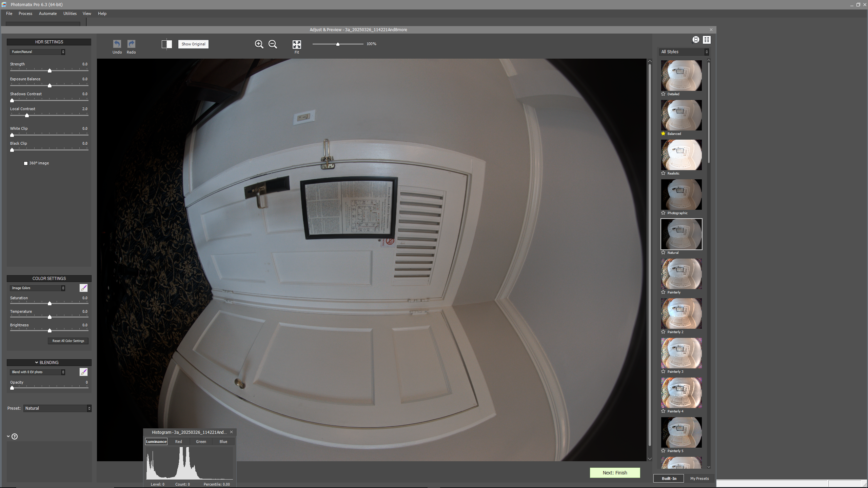Select the Balanced preset thumbnail
This screenshot has width=868, height=488.
(681, 115)
